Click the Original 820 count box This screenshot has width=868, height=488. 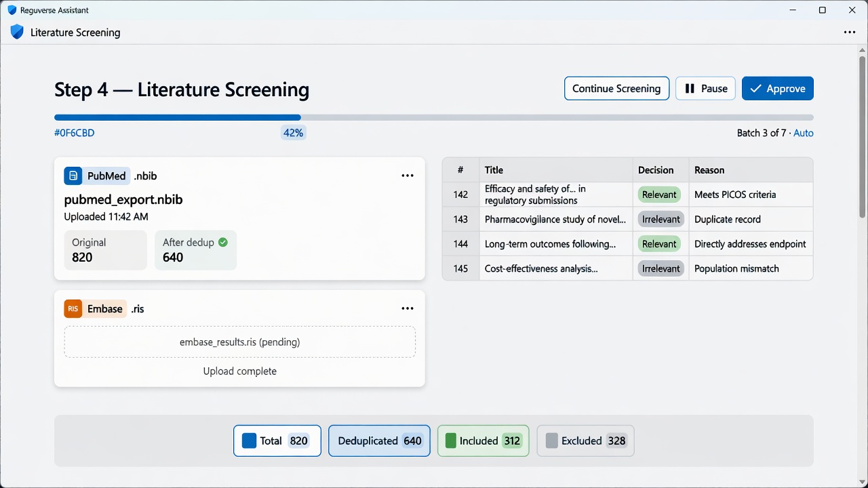(105, 250)
